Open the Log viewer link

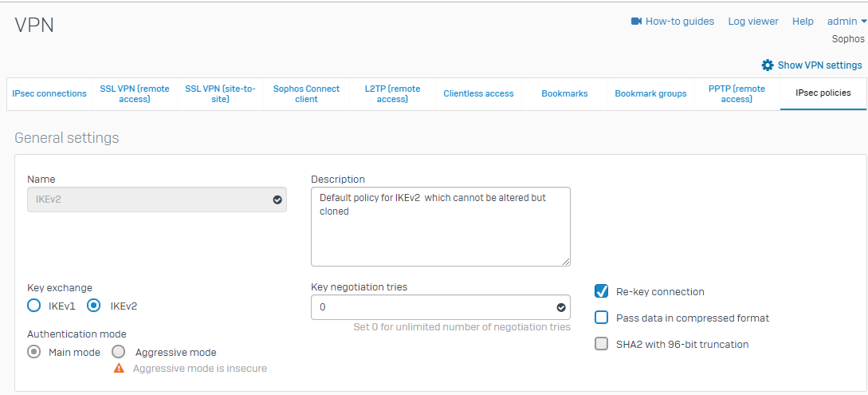(753, 22)
